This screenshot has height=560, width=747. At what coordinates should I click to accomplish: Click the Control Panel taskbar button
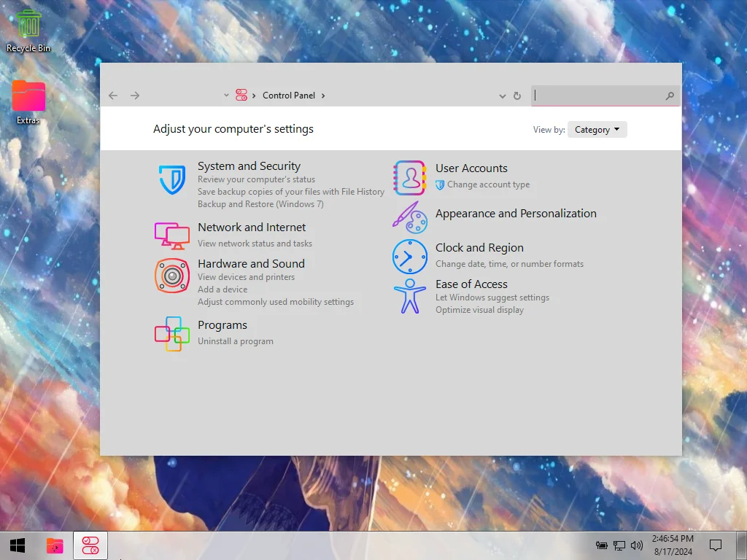click(x=90, y=545)
